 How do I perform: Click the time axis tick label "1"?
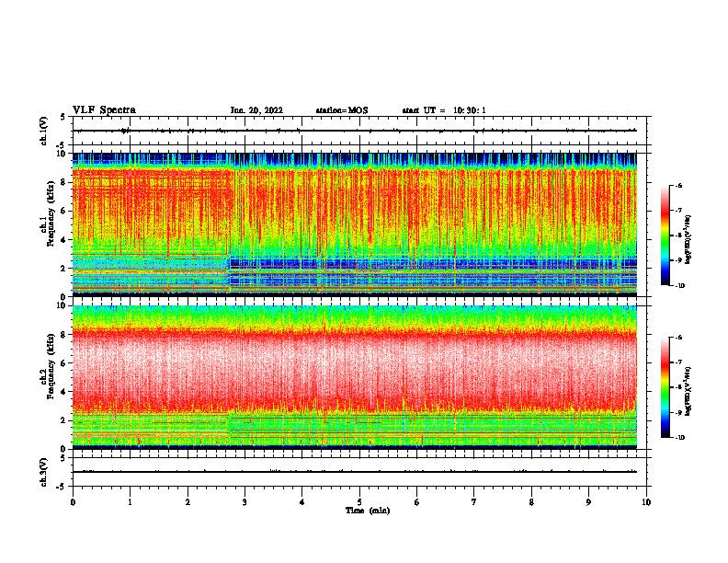(x=130, y=501)
